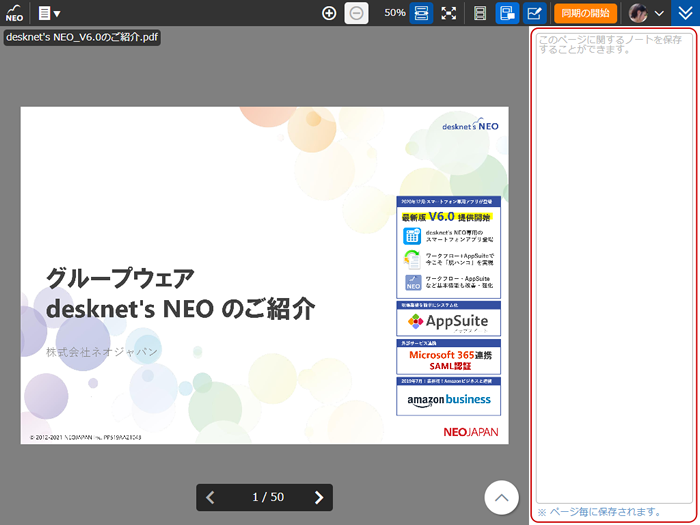The image size is (700, 525).
Task: Show page thumbnail filmstrip
Action: point(480,13)
